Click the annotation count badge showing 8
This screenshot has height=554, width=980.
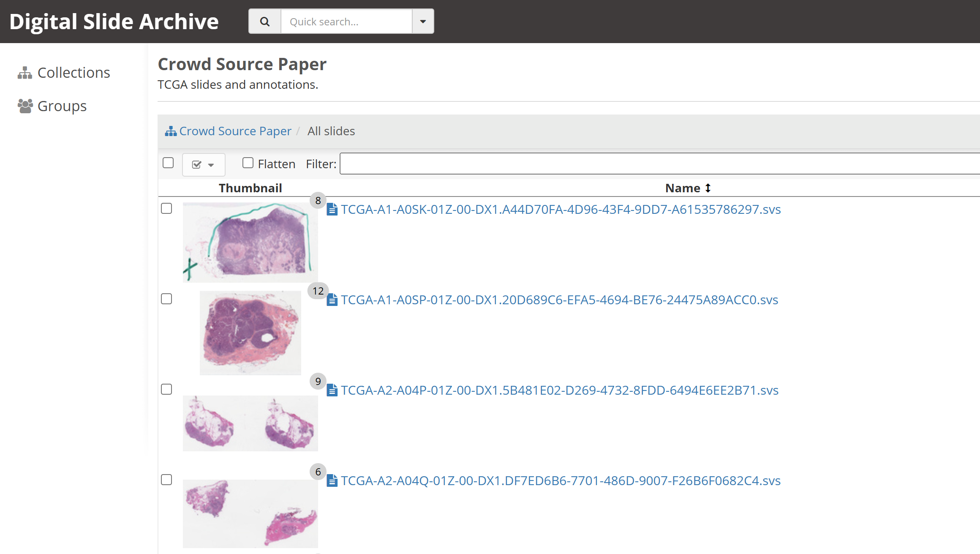318,200
